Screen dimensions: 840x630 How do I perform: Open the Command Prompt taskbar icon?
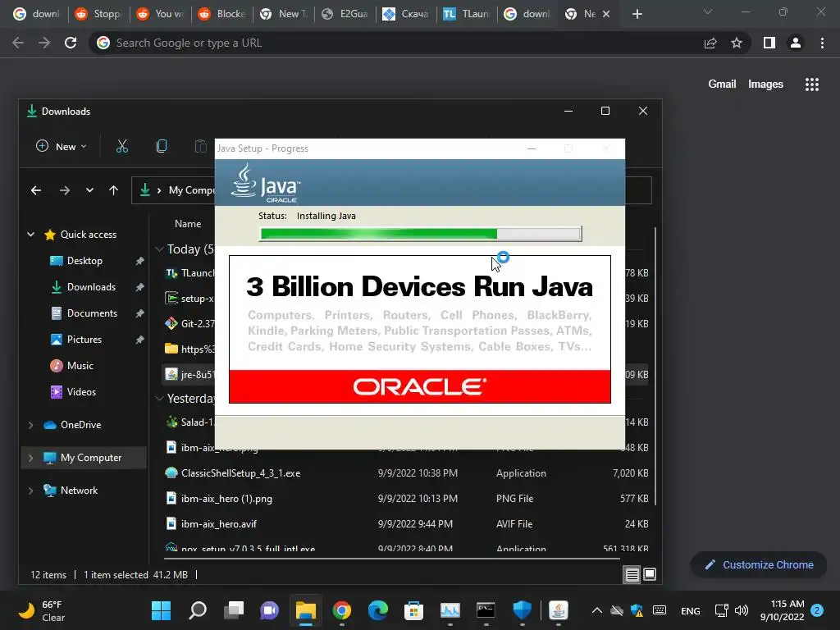(486, 610)
